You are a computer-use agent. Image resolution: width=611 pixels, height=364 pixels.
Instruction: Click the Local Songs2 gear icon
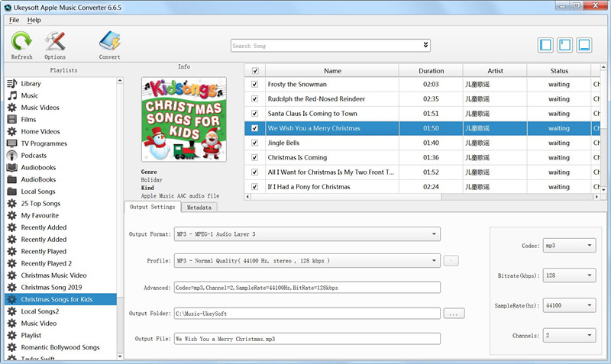(12, 311)
